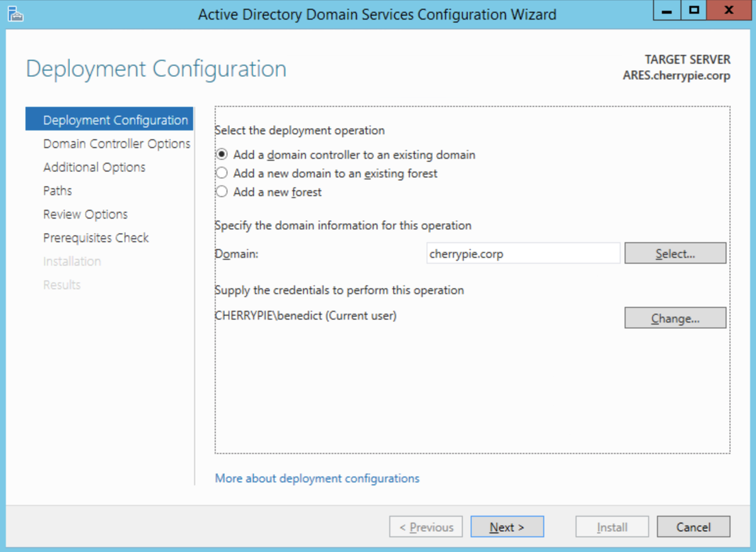Open the Select... dialog to browse domains

tap(675, 253)
